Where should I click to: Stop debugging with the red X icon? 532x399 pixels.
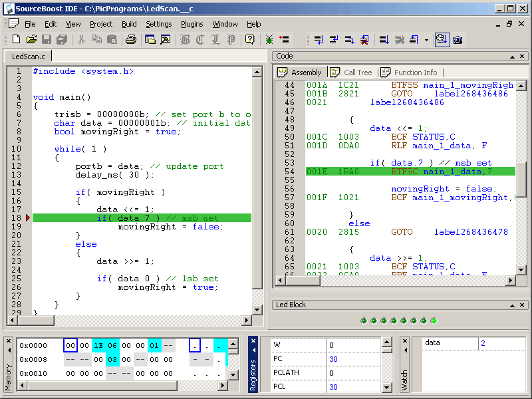(364, 40)
